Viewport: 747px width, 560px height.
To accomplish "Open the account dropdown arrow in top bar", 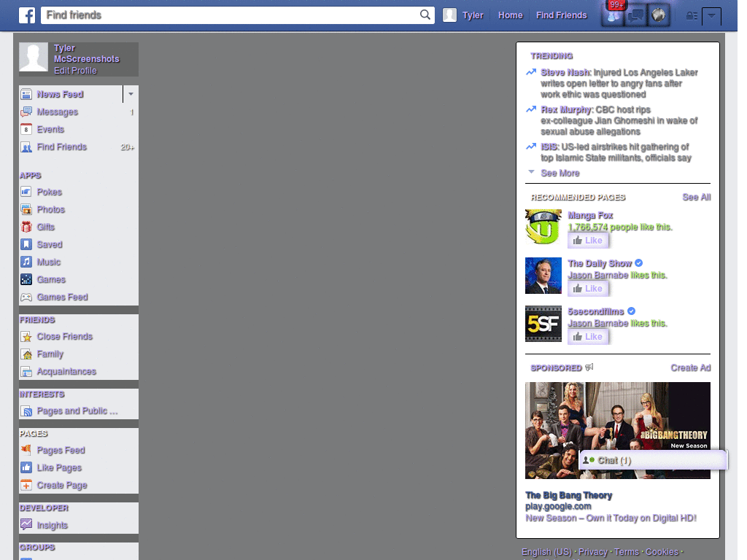I will (x=711, y=16).
